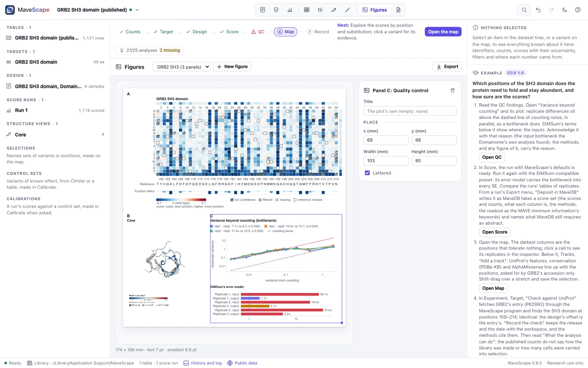The height and width of the screenshot is (368, 588).
Task: Click the Open Score button
Action: point(495,232)
